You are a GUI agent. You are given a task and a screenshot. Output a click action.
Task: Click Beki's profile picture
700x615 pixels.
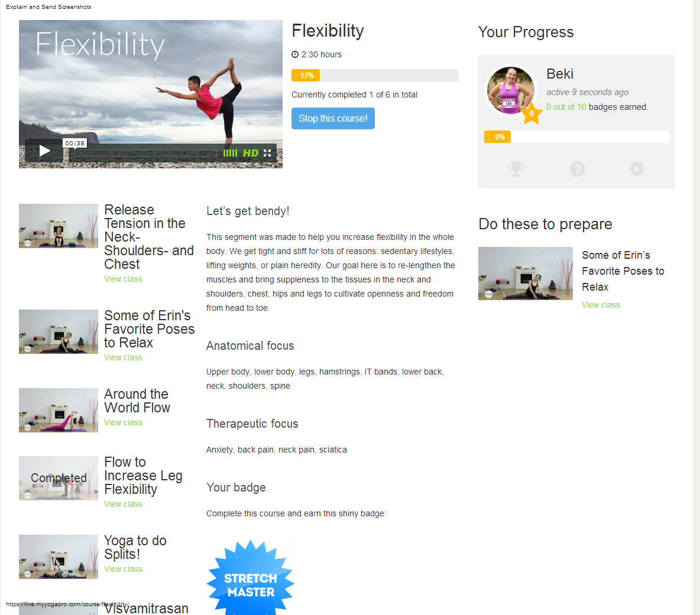pyautogui.click(x=510, y=90)
